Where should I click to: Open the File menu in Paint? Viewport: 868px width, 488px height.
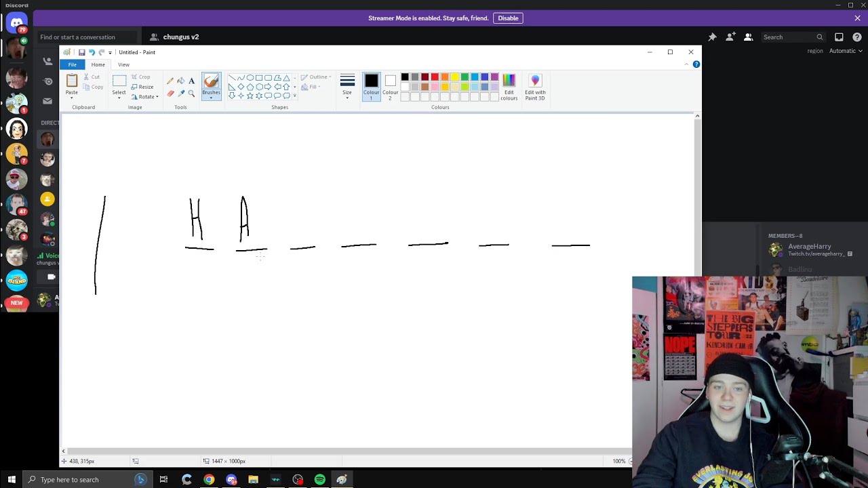click(72, 64)
